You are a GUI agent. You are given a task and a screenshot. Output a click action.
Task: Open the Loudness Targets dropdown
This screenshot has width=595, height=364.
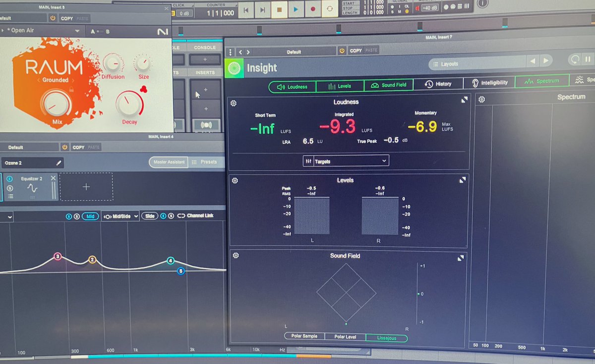[x=346, y=161]
